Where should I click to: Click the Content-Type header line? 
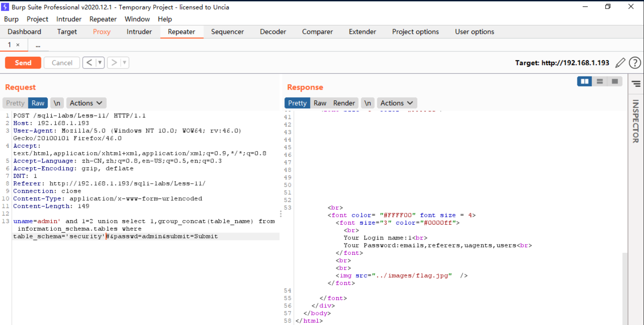click(x=108, y=199)
